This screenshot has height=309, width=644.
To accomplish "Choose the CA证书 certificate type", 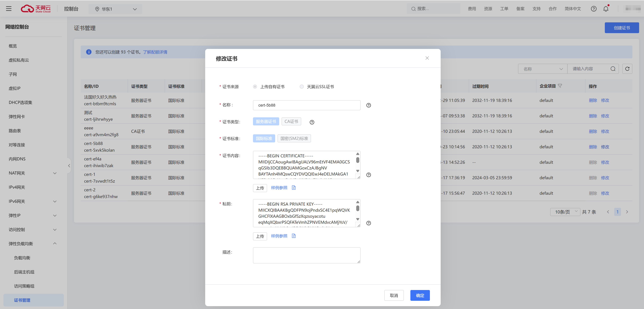I will click(x=291, y=121).
